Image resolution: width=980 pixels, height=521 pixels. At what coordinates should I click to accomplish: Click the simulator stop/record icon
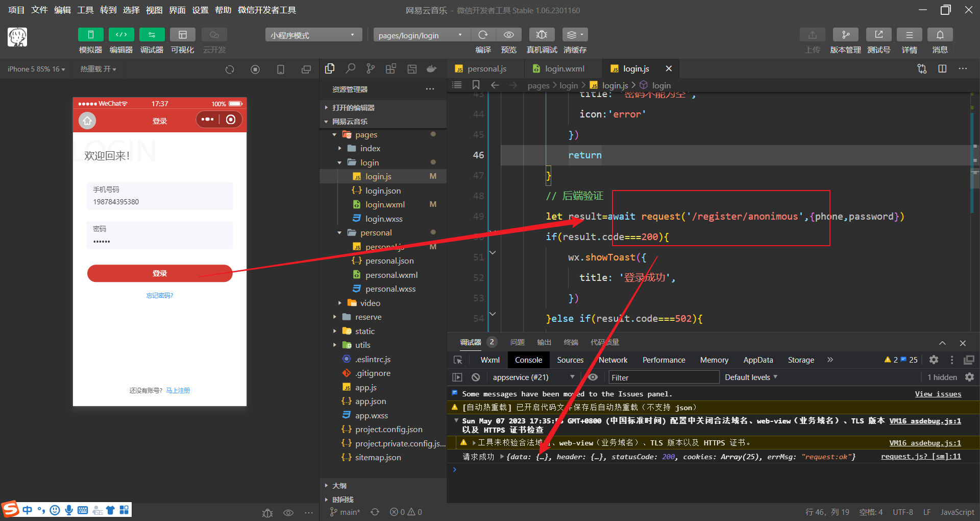[x=255, y=69]
